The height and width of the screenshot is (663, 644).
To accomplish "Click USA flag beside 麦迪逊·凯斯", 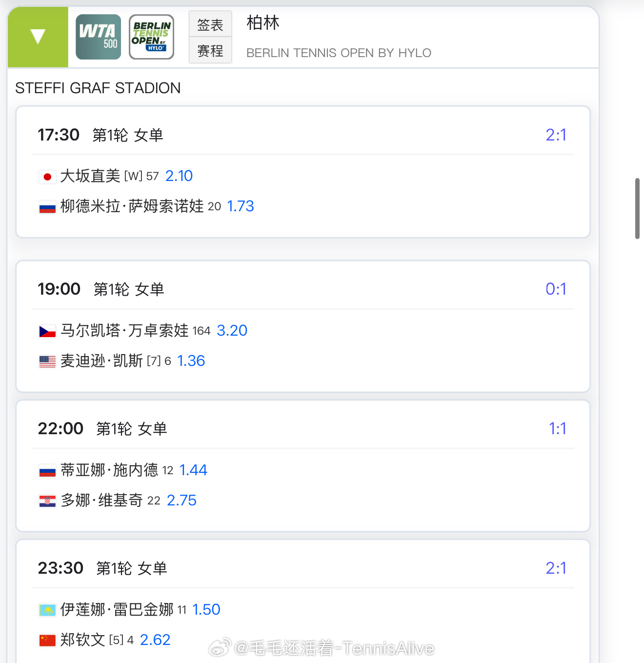I will [47, 362].
